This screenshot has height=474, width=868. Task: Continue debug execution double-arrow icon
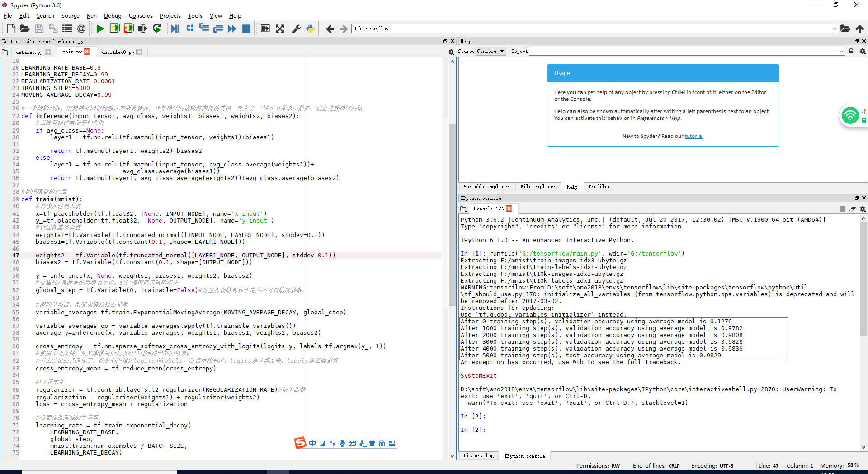pos(232,28)
